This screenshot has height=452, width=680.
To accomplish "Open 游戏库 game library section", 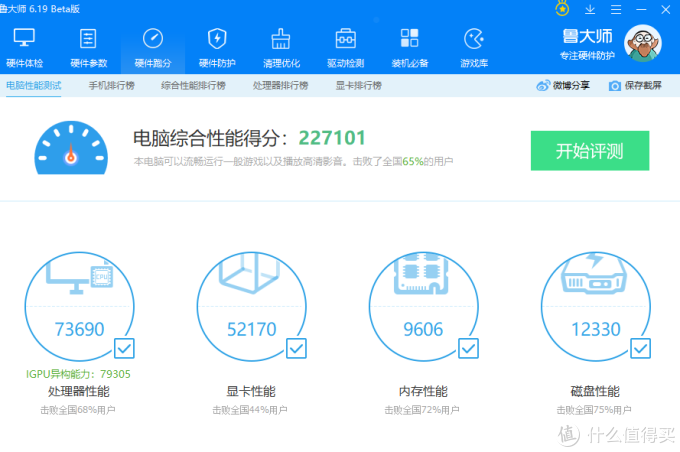I will point(474,48).
